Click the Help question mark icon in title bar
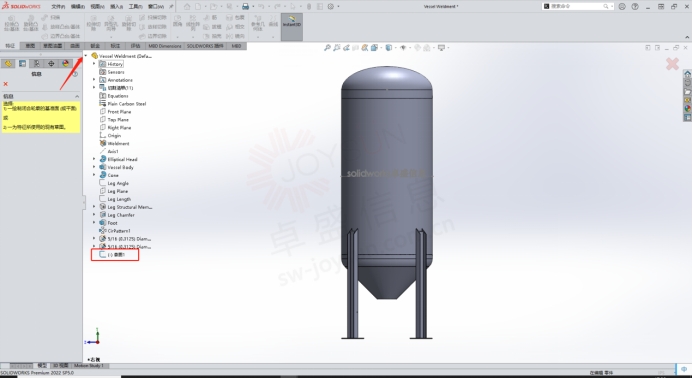 click(x=635, y=6)
